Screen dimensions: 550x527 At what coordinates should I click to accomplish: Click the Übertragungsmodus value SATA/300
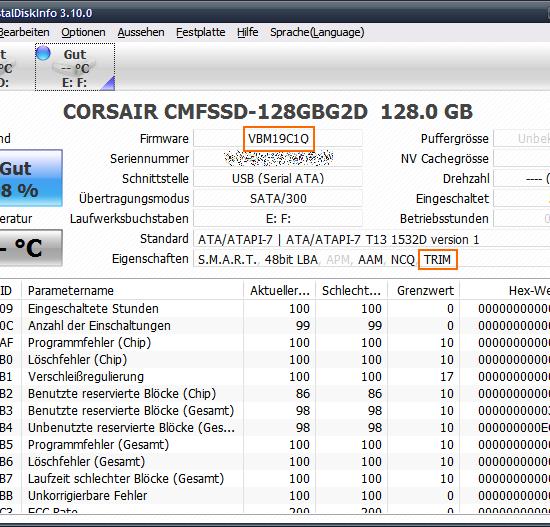tap(278, 199)
